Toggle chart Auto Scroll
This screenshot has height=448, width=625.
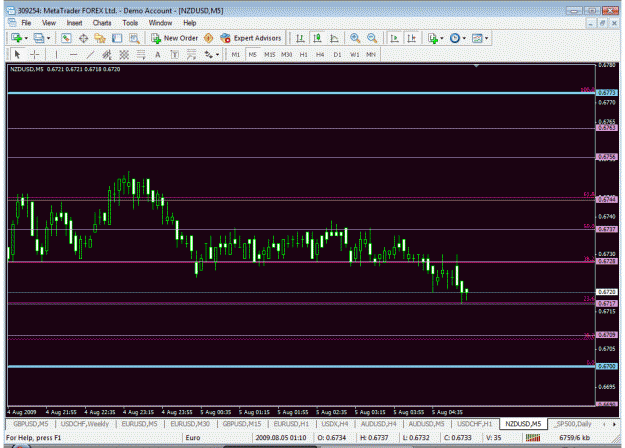pyautogui.click(x=394, y=38)
